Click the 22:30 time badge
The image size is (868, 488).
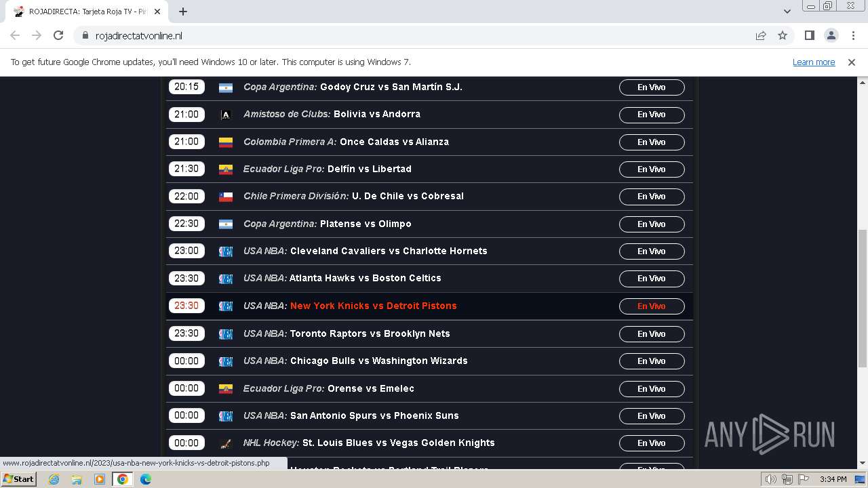click(x=186, y=224)
